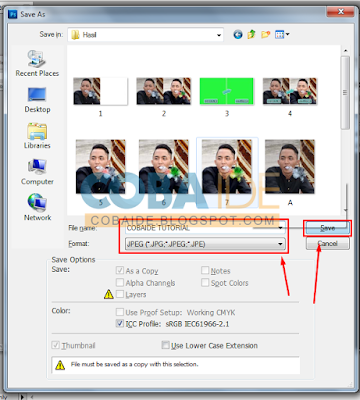Open Computer location

click(x=37, y=172)
